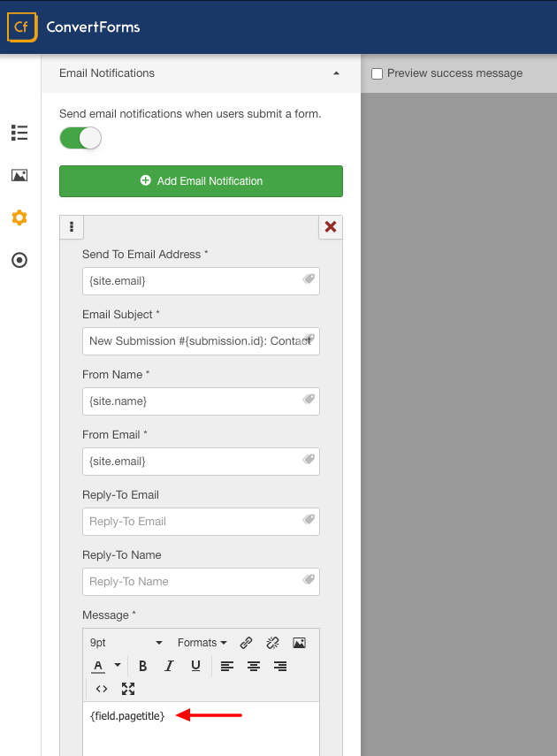Open smart tags for From Email
The width and height of the screenshot is (557, 756).
pyautogui.click(x=309, y=459)
